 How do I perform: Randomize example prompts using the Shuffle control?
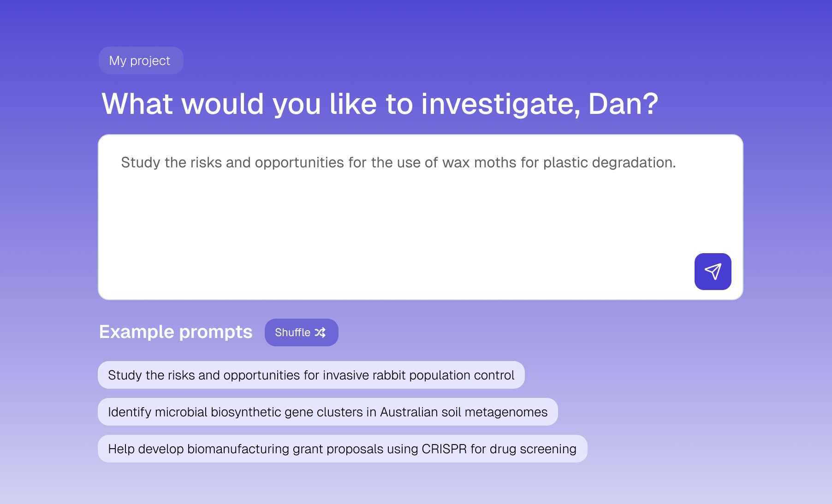click(301, 332)
